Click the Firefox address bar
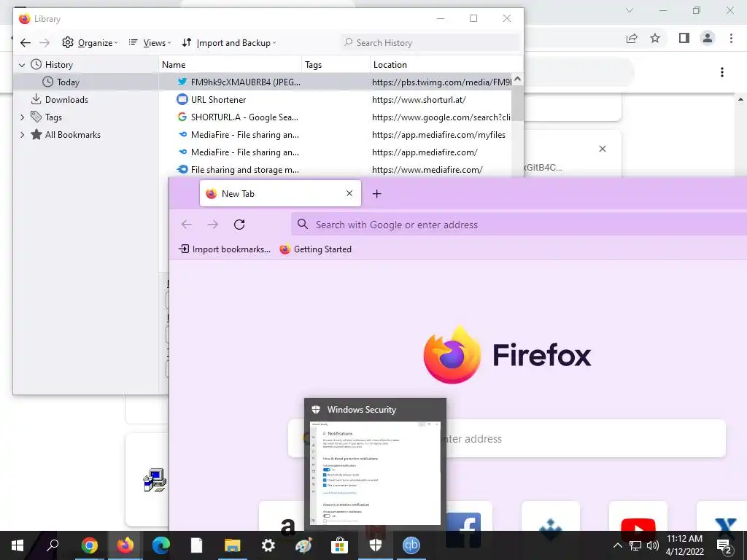This screenshot has width=747, height=560. coord(519,225)
